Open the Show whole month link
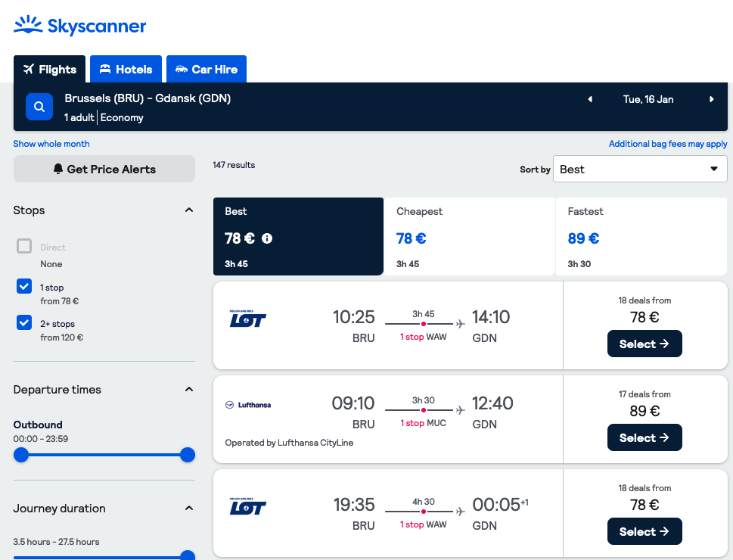This screenshot has height=560, width=733. tap(51, 144)
